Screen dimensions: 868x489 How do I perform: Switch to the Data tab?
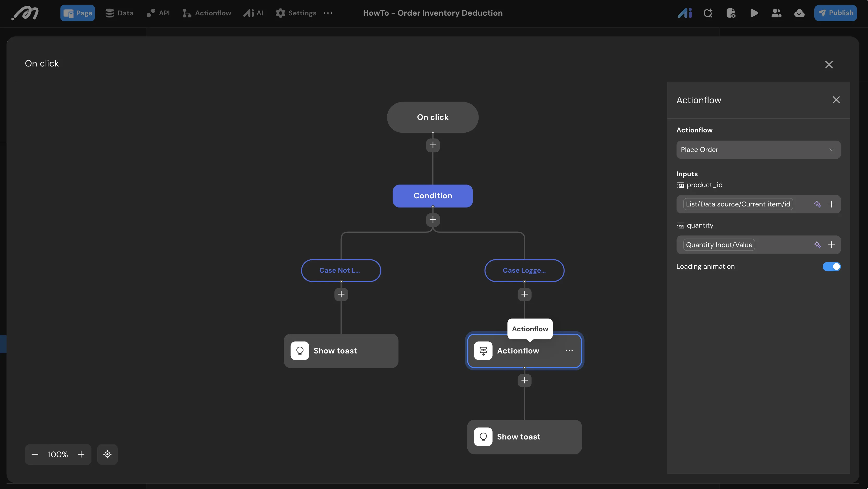[119, 13]
